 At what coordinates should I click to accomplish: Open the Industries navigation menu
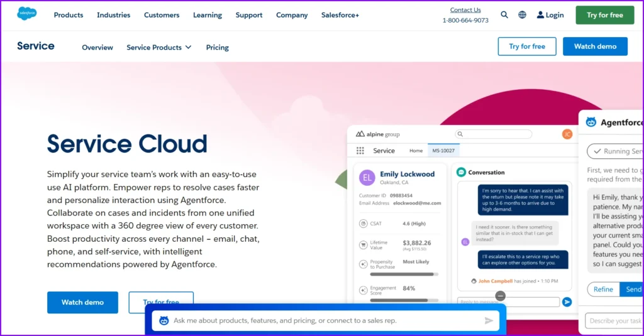pyautogui.click(x=113, y=15)
